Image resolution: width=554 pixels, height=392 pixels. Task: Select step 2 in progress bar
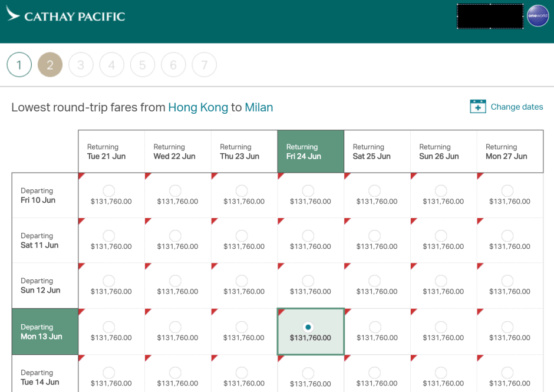50,65
